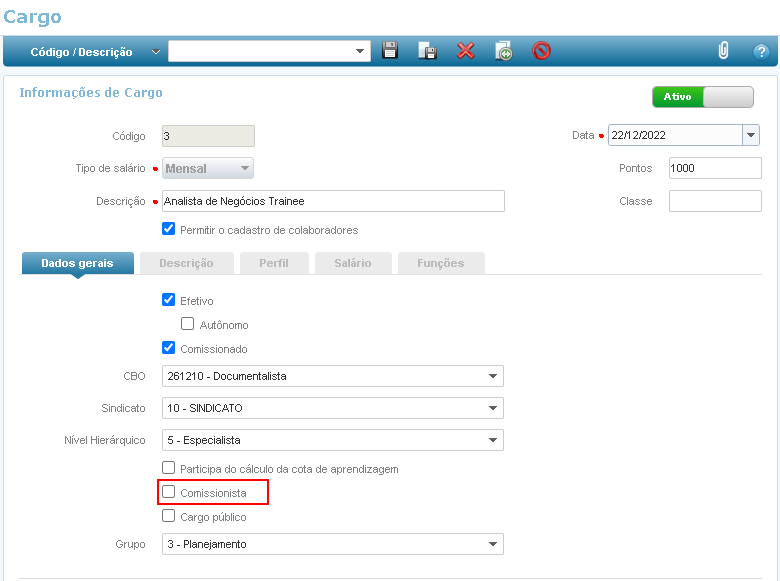
Task: Switch to the Salário tab
Action: click(352, 263)
